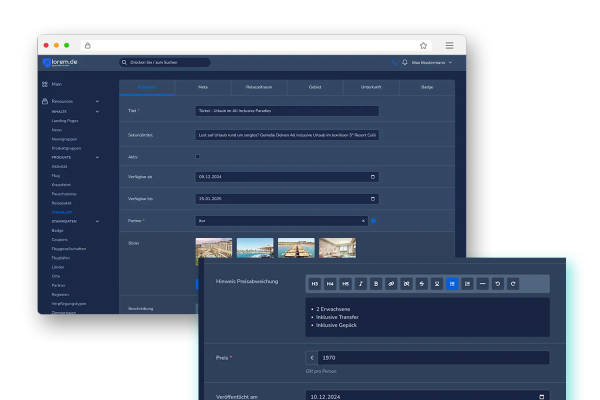Screen dimensions: 600x400
Task: Switch to the Reisezeitraum tab
Action: pyautogui.click(x=259, y=88)
